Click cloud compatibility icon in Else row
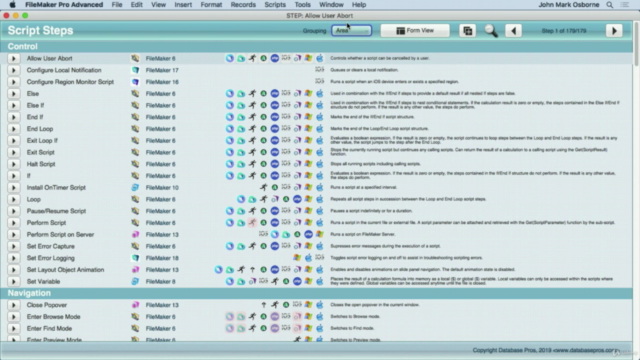640x360 pixels. tap(241, 93)
